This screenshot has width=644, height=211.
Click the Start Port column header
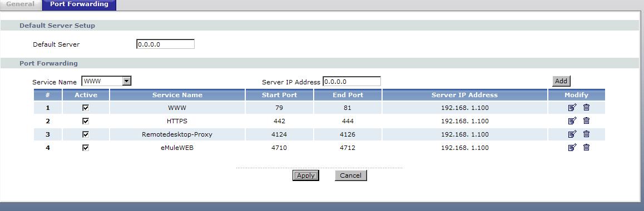pyautogui.click(x=279, y=94)
